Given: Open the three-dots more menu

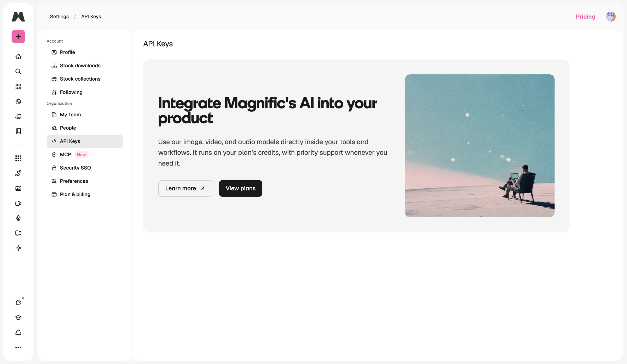Looking at the screenshot, I should [18, 348].
